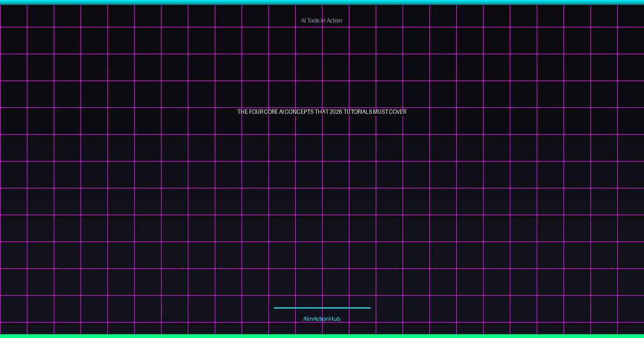Click the word 'TUTORIALS' in the headline
The image size is (644, 338).
click(x=358, y=112)
